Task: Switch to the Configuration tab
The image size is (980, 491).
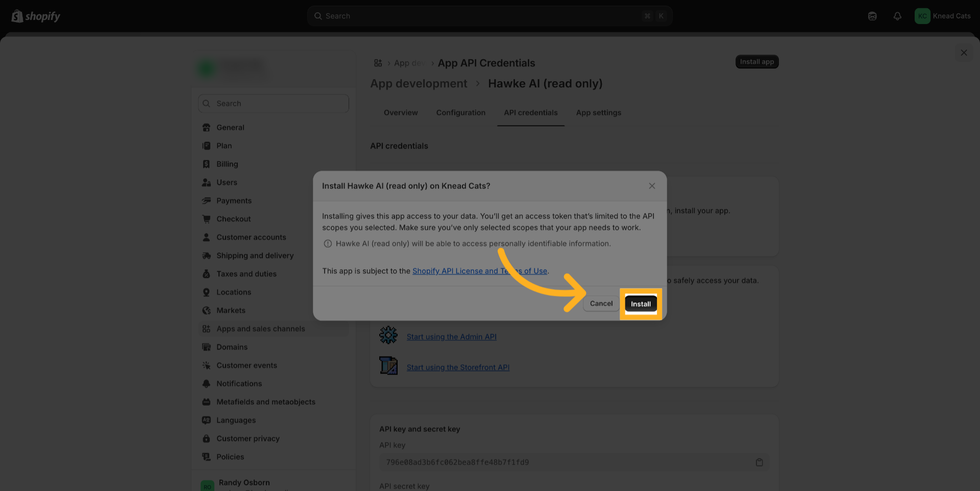Action: 460,113
